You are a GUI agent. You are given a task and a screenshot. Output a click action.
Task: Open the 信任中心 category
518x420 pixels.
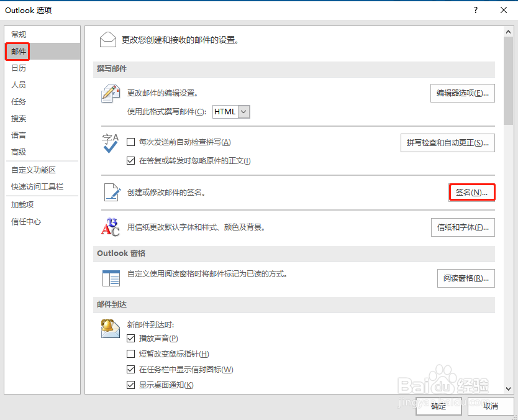tap(42, 222)
